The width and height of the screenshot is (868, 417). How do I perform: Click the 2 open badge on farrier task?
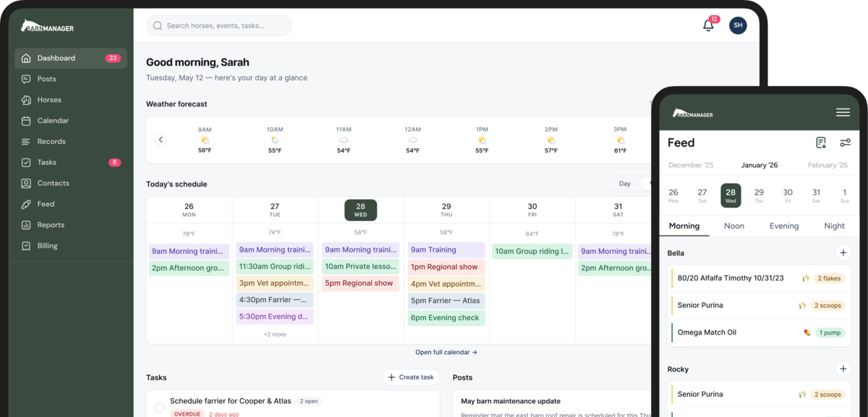coord(309,401)
